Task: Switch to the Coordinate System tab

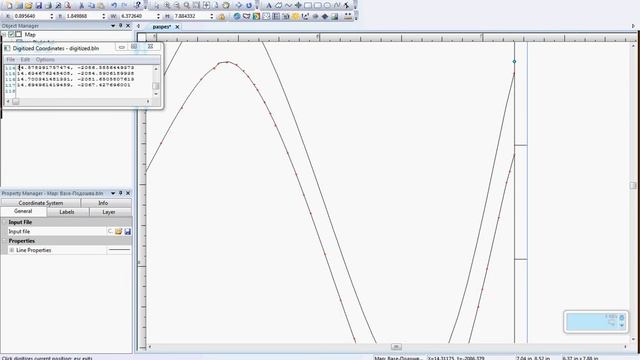Action: (40, 203)
